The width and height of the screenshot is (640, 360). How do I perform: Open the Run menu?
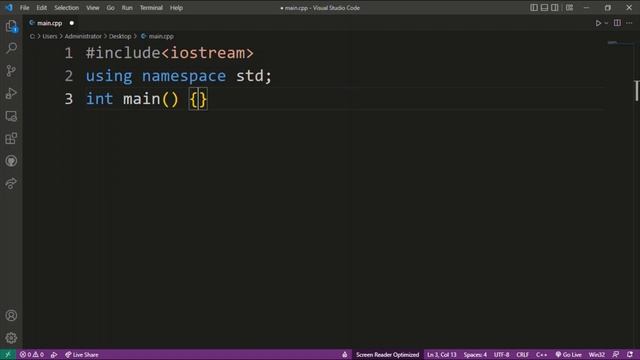[127, 8]
